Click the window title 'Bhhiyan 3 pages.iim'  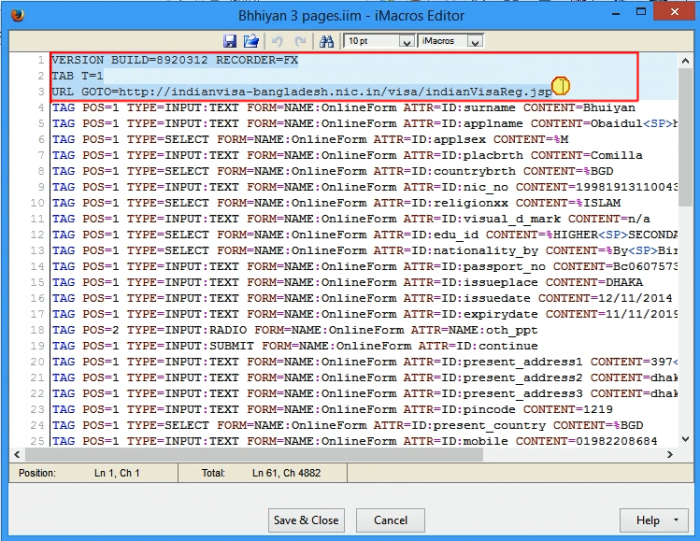pos(300,16)
